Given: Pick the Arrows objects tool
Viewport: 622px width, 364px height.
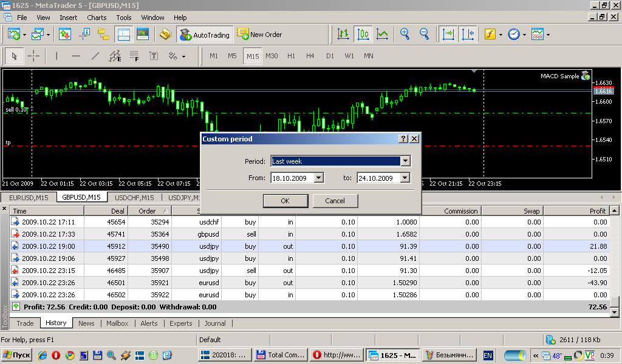Looking at the screenshot, I should click(x=173, y=56).
